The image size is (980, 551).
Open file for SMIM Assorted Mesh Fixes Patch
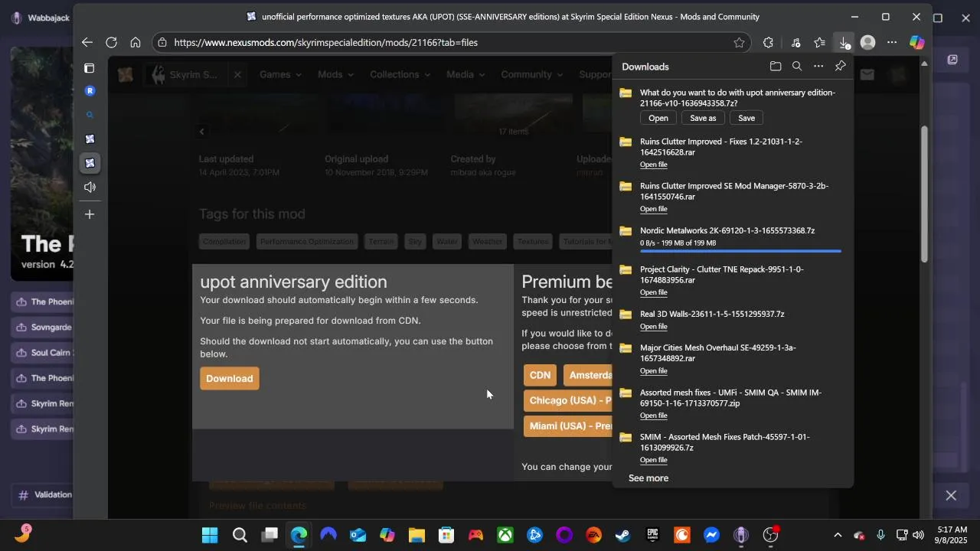coord(653,460)
